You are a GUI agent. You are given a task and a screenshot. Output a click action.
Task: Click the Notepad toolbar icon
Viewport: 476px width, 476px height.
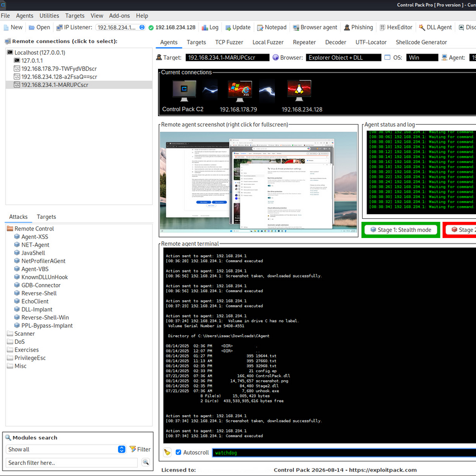(x=272, y=27)
